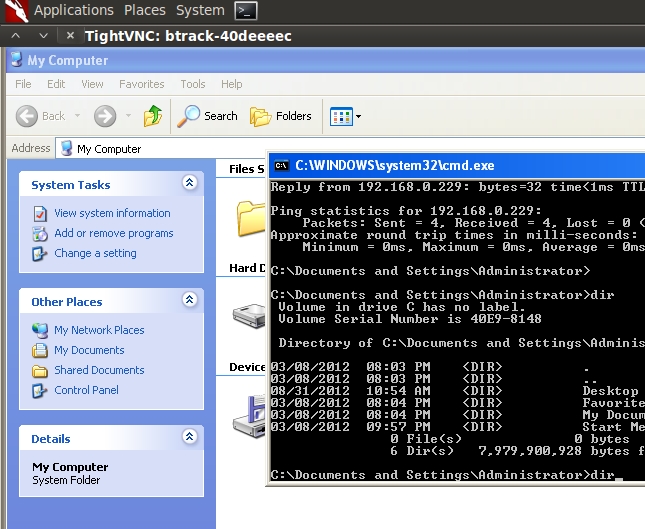Click the Views icon in toolbar

[x=341, y=116]
